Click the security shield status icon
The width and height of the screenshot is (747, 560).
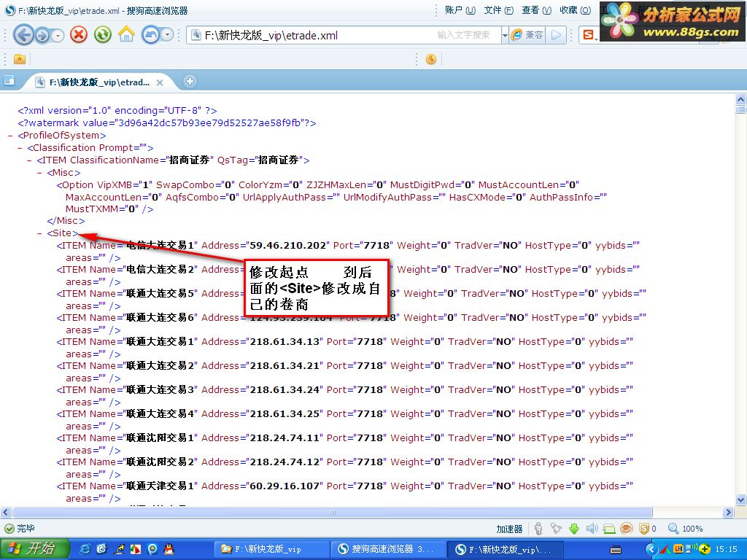pyautogui.click(x=644, y=529)
